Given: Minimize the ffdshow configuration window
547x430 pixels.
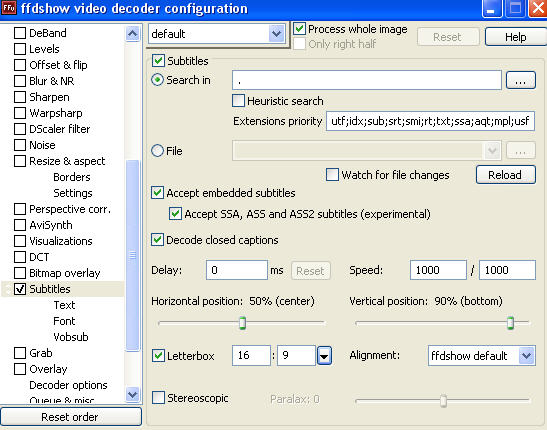Looking at the screenshot, I should coord(492,8).
